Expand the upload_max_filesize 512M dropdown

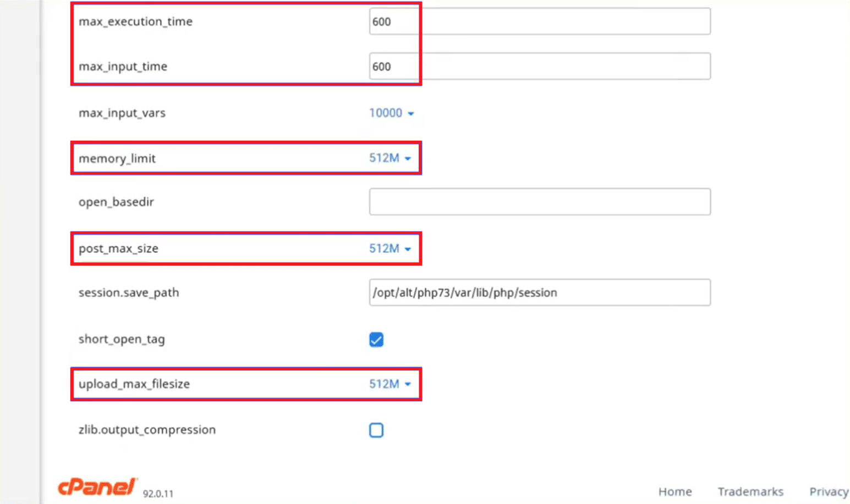[390, 384]
